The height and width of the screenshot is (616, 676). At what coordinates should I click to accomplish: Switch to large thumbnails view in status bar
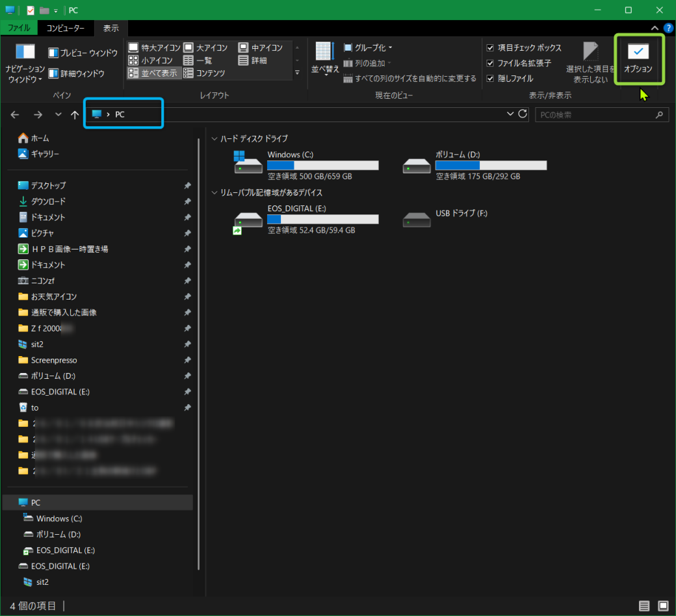pos(662,606)
